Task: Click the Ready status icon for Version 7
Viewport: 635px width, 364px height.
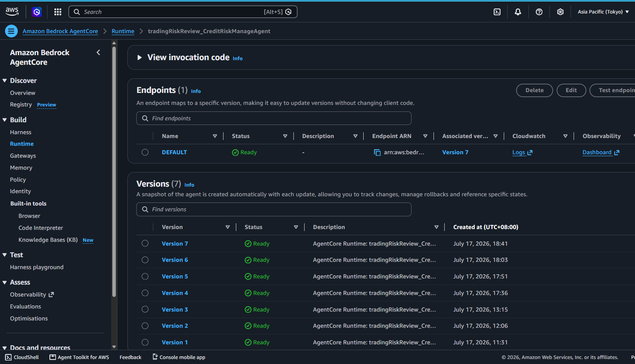Action: 248,244
